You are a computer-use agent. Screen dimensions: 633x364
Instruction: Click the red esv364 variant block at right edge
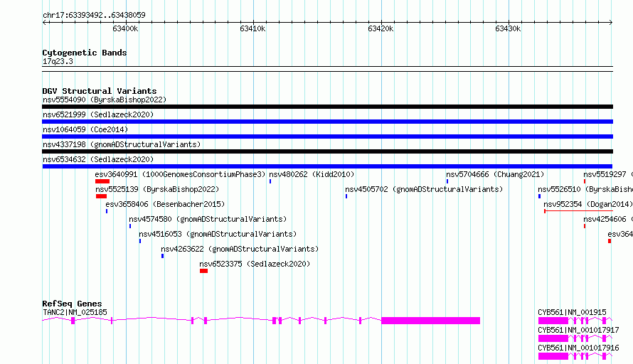610,241
